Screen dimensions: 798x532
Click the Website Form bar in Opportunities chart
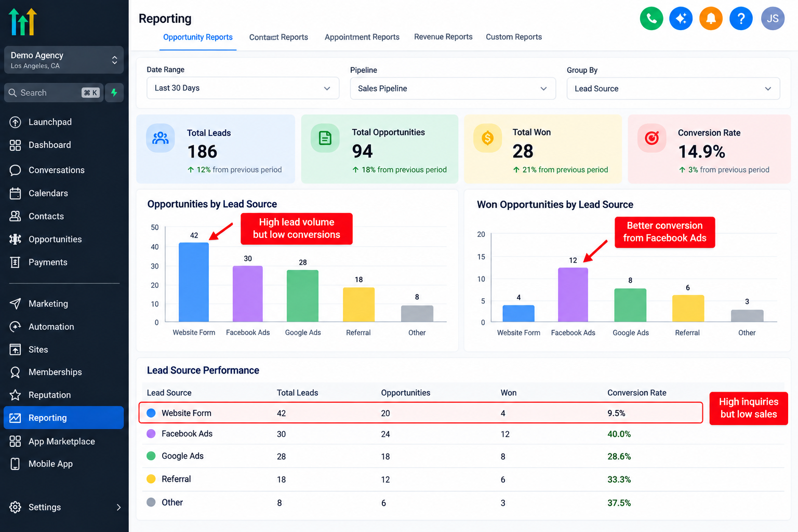(194, 282)
